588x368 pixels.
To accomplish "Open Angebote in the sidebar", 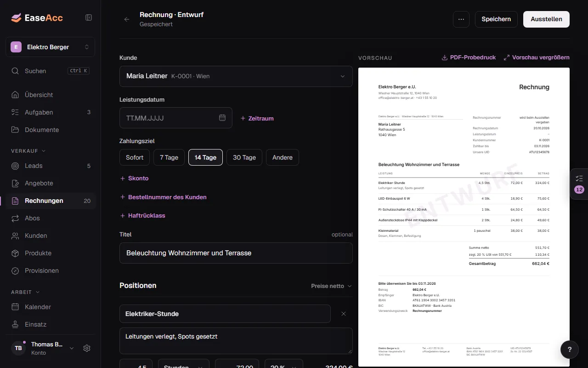I will 51,183.
